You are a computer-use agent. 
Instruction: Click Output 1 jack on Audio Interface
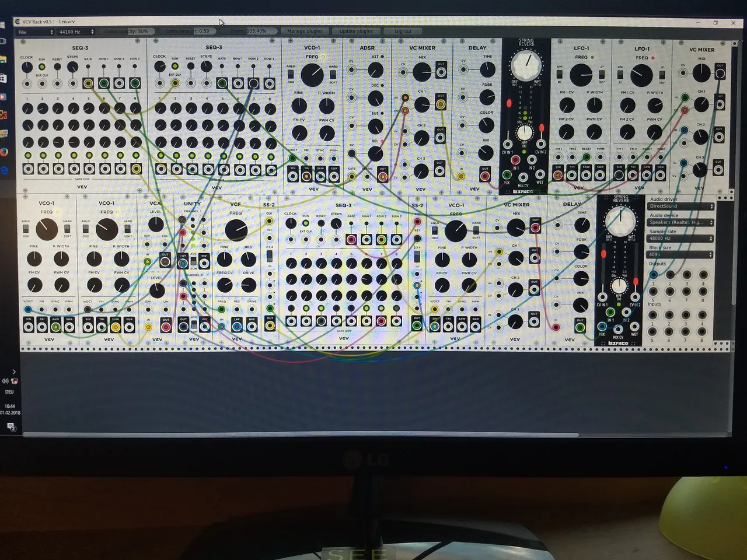pyautogui.click(x=654, y=275)
